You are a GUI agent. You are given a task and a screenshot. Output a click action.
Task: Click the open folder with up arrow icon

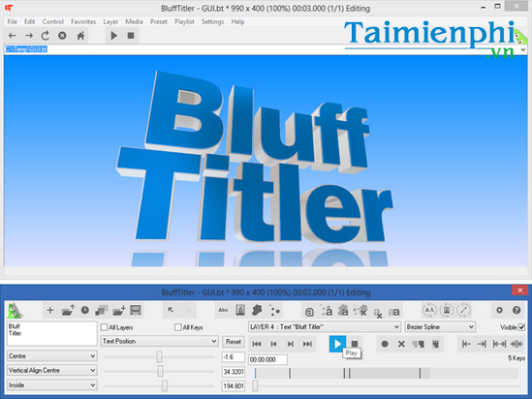pos(68,310)
